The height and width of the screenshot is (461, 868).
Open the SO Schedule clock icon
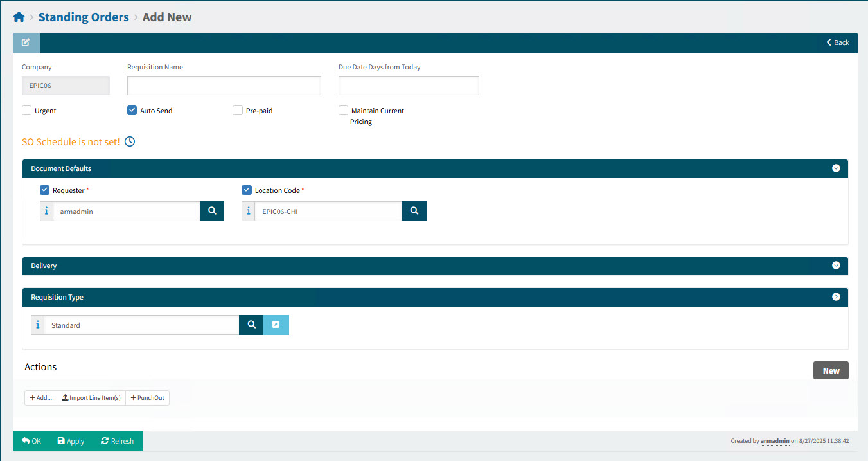coord(130,141)
